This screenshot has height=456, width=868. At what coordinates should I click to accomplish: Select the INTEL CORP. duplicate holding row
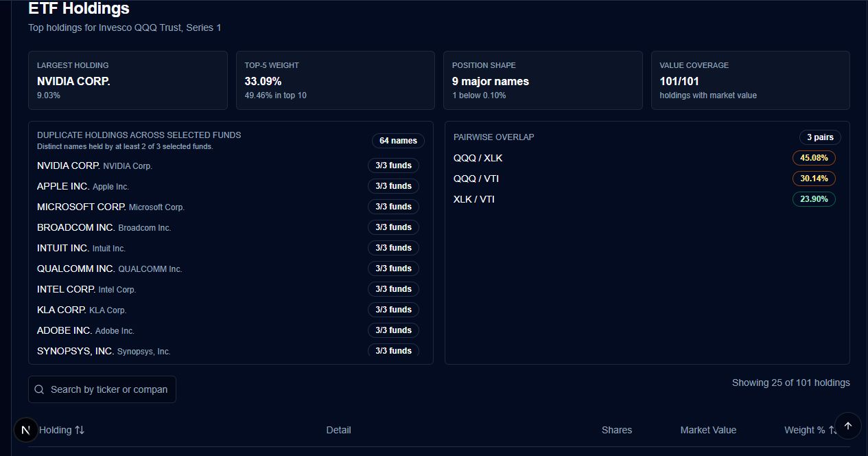[228, 289]
